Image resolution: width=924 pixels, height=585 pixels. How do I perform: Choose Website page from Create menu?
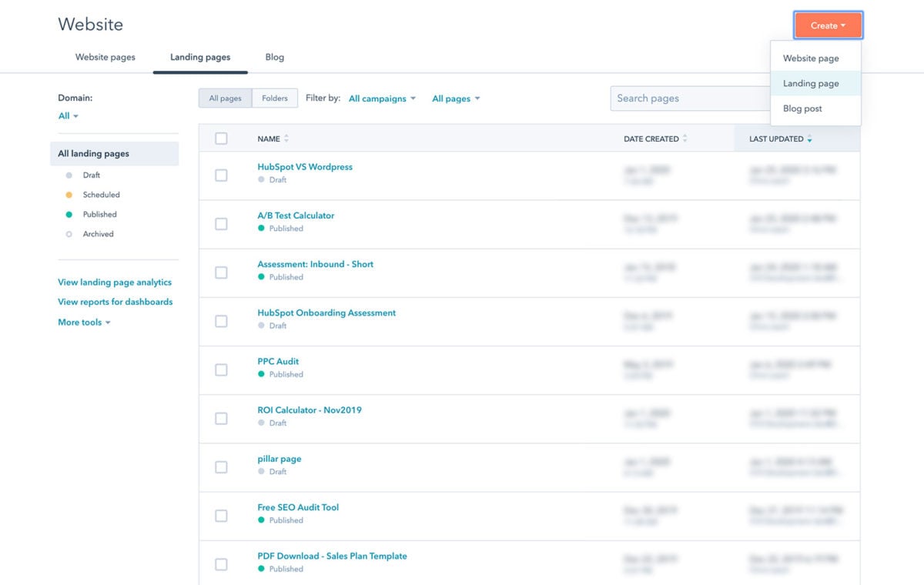pos(815,58)
